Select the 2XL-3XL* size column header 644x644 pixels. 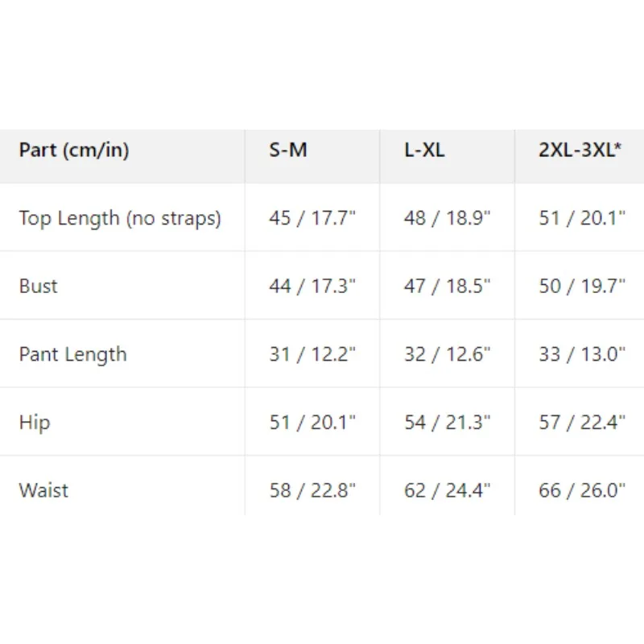point(580,151)
